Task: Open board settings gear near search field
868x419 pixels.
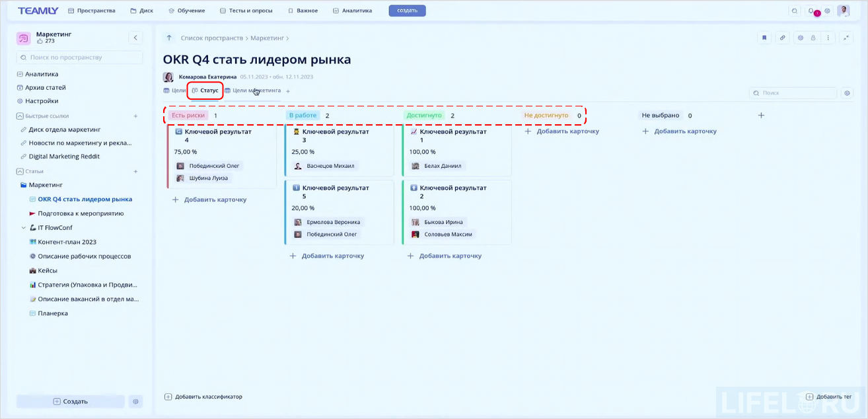Action: 847,93
